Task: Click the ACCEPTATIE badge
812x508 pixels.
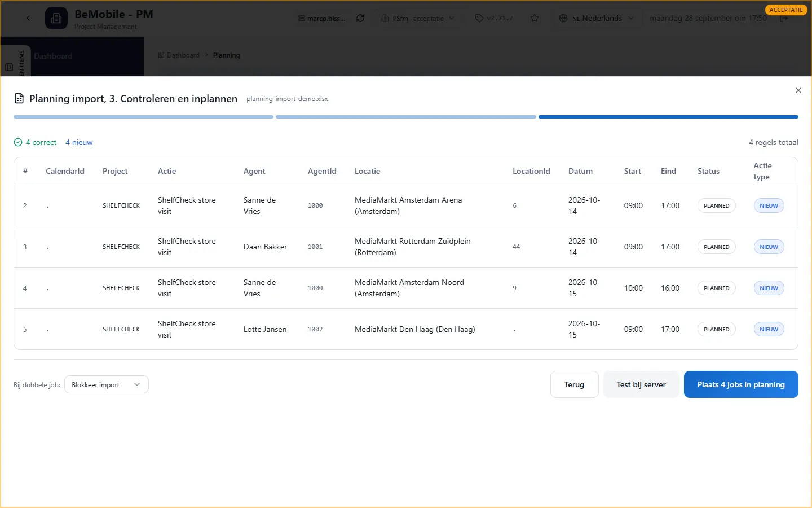Action: pos(786,10)
